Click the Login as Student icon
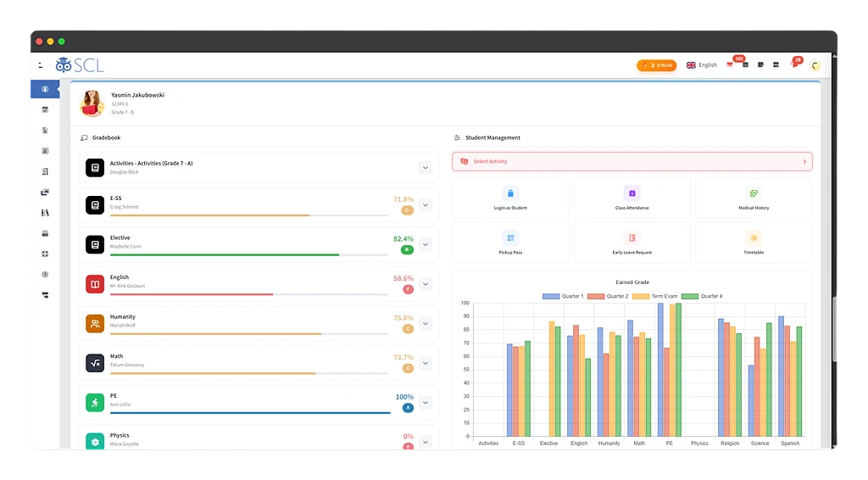The height and width of the screenshot is (480, 868). click(x=510, y=193)
